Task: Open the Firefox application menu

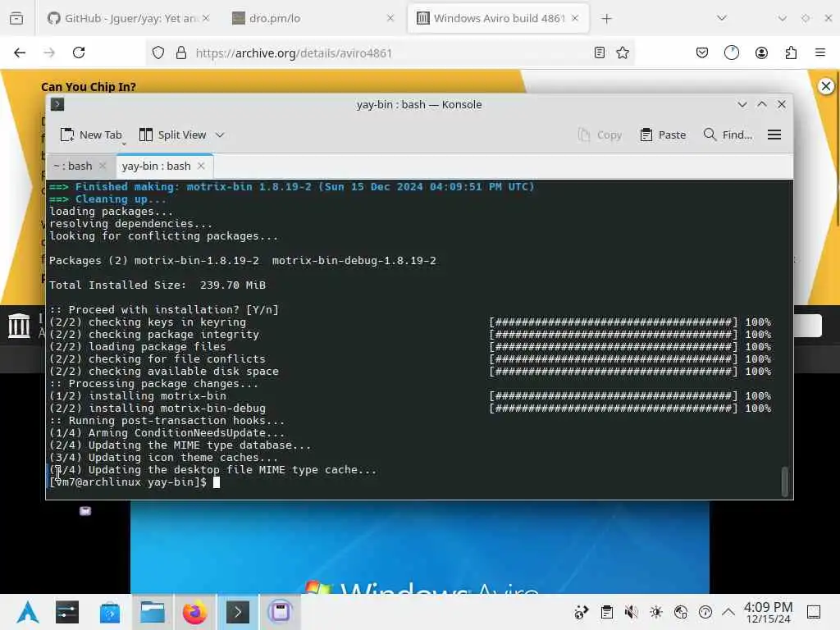Action: (820, 52)
